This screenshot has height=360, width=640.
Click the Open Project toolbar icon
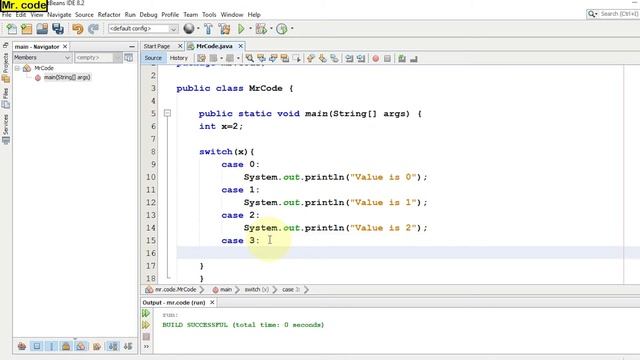click(42, 29)
